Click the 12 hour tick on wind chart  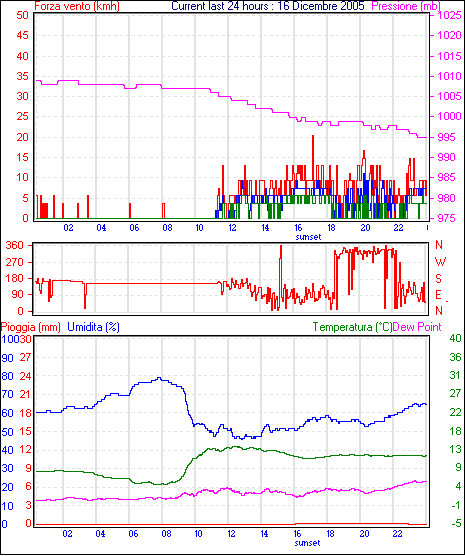(x=232, y=228)
